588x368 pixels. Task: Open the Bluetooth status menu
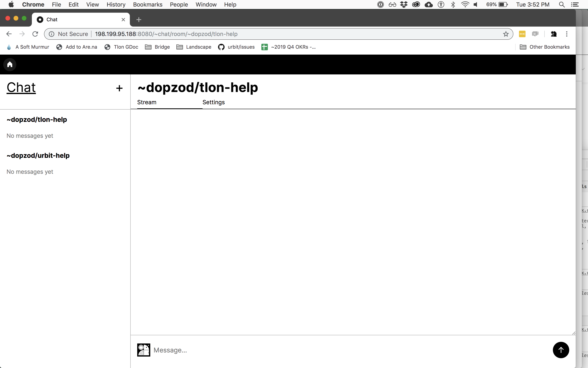[x=453, y=4]
